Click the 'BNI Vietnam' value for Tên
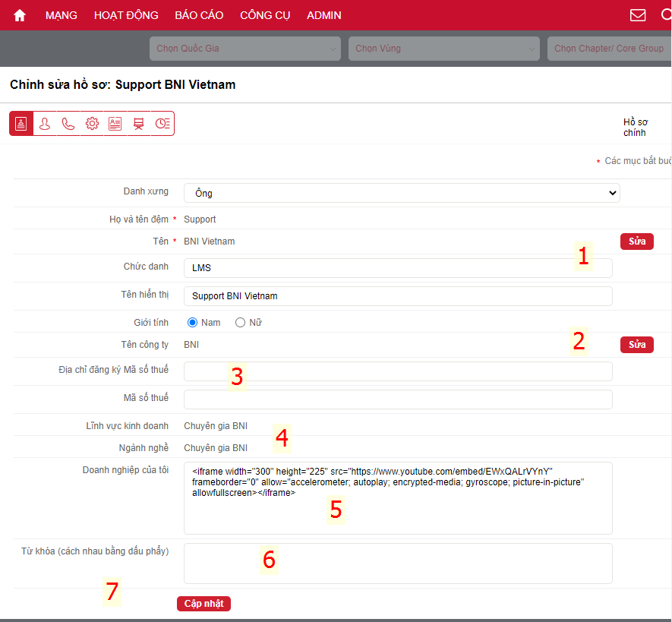The width and height of the screenshot is (672, 622). [x=209, y=242]
